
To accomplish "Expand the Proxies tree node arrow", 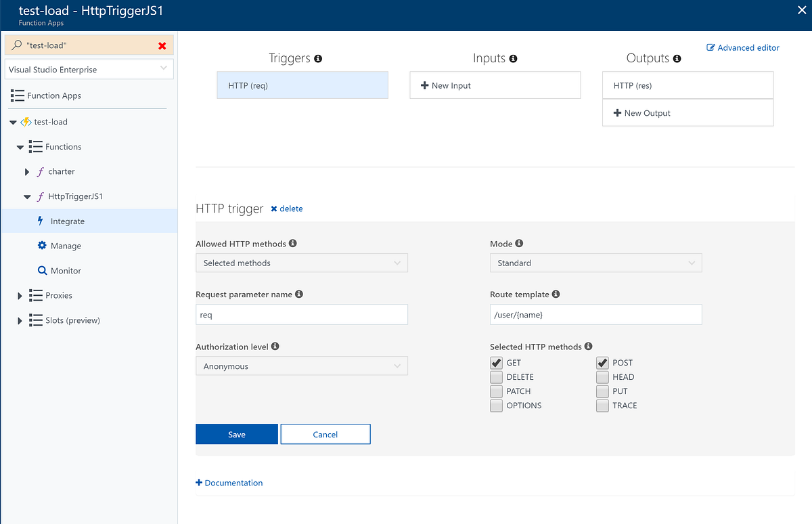I will [20, 296].
